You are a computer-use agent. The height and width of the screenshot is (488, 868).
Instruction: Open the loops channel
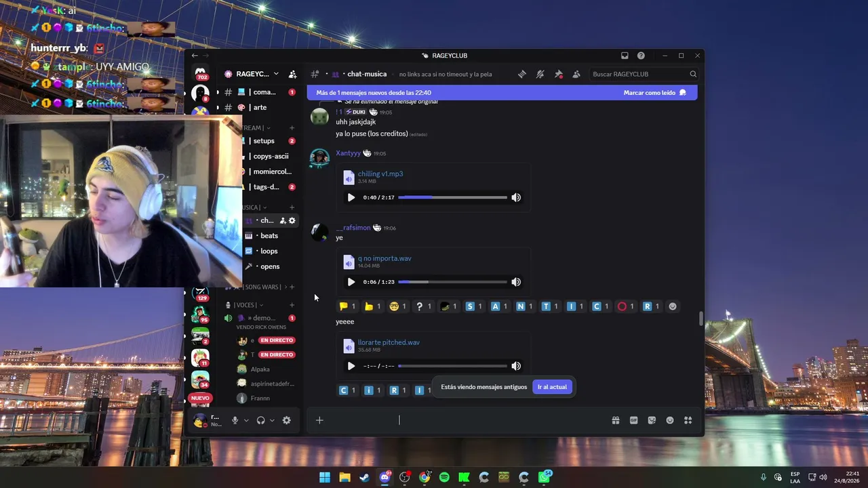pos(269,251)
